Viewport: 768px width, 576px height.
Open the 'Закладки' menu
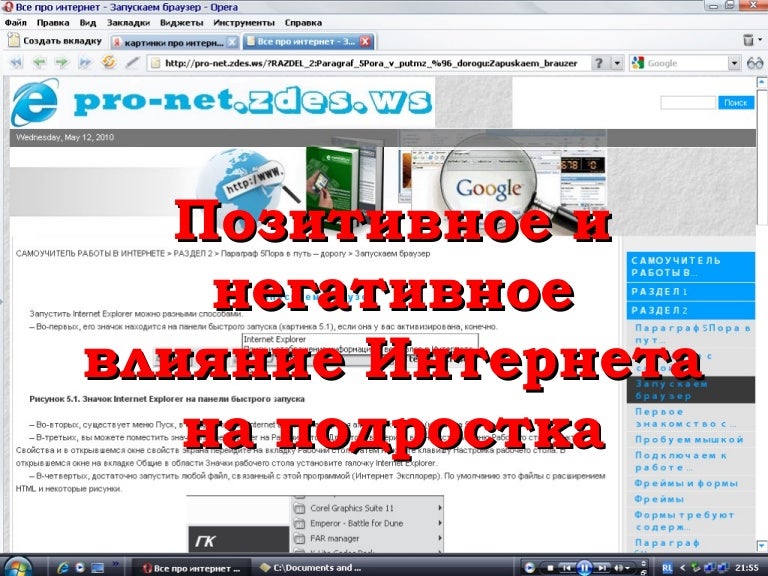128,21
